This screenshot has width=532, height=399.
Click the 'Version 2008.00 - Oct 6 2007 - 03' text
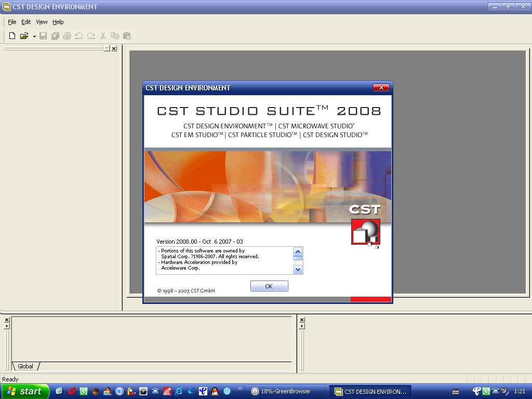click(199, 242)
